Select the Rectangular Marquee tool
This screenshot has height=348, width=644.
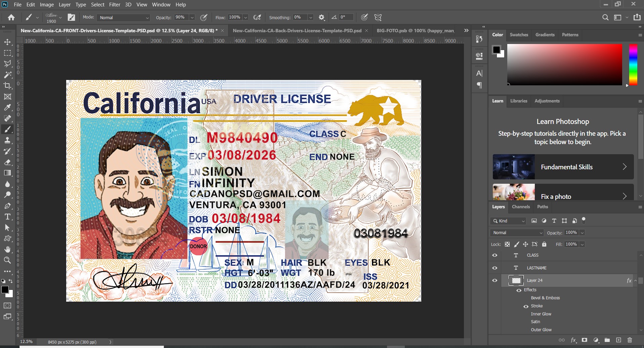coord(7,53)
